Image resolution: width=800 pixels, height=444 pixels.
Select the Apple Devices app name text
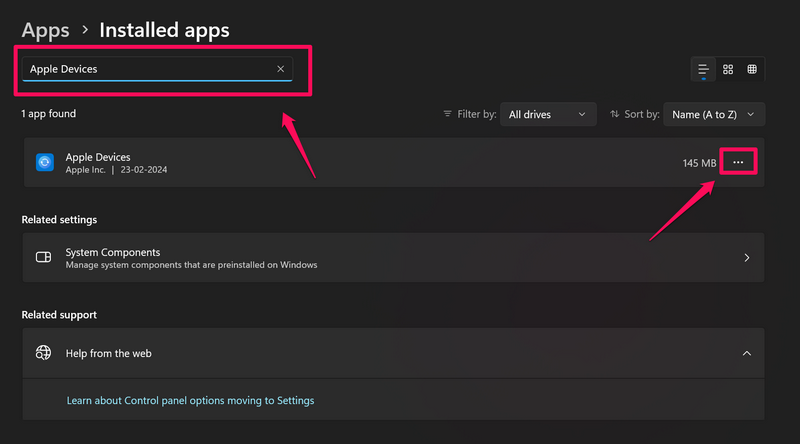pos(98,157)
